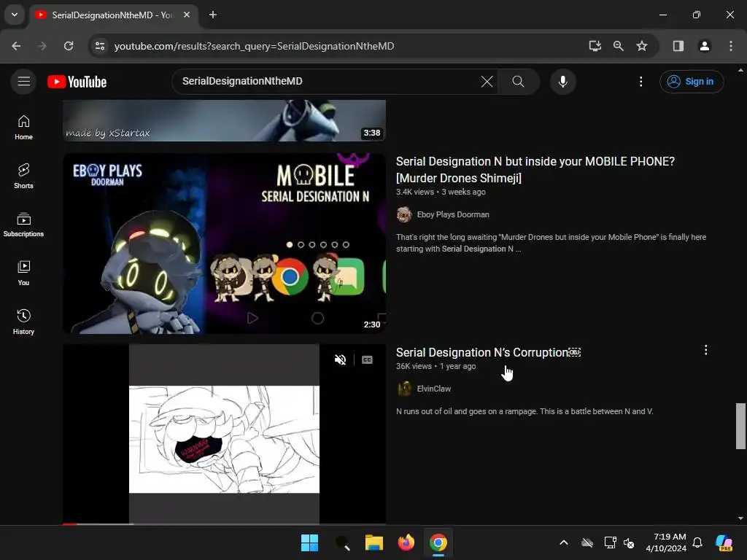This screenshot has width=747, height=560.
Task: Open Copilot preview from taskbar
Action: coord(724,542)
